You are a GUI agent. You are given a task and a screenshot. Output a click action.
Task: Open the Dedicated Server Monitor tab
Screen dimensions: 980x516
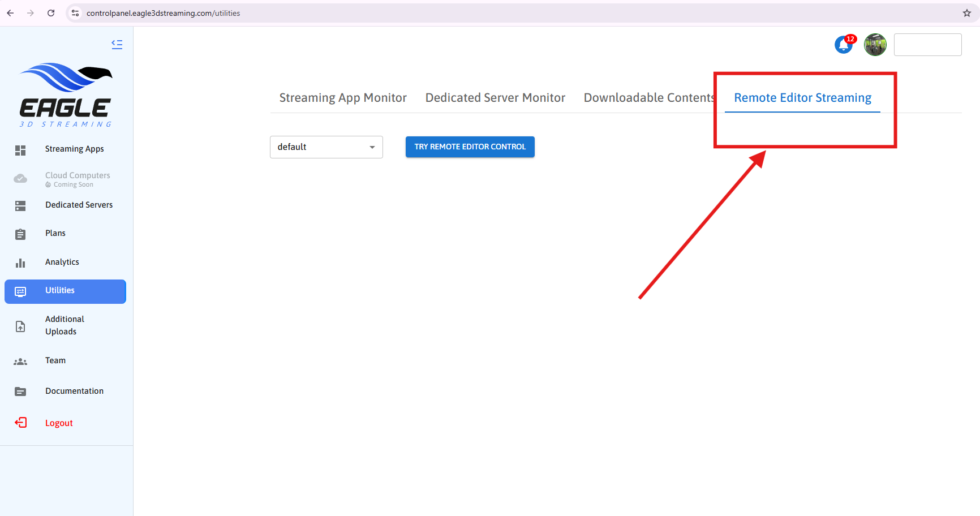point(495,98)
